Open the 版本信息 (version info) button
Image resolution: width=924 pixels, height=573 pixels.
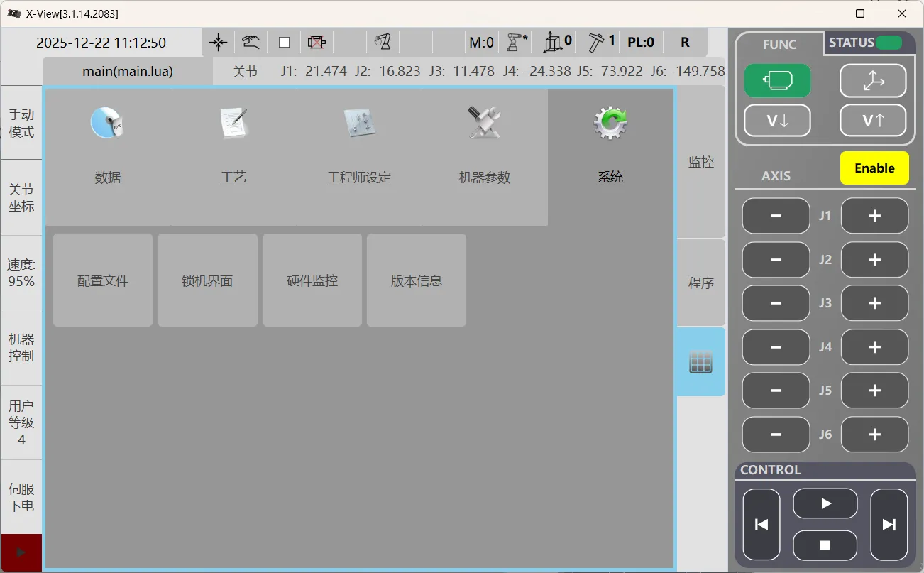point(417,280)
